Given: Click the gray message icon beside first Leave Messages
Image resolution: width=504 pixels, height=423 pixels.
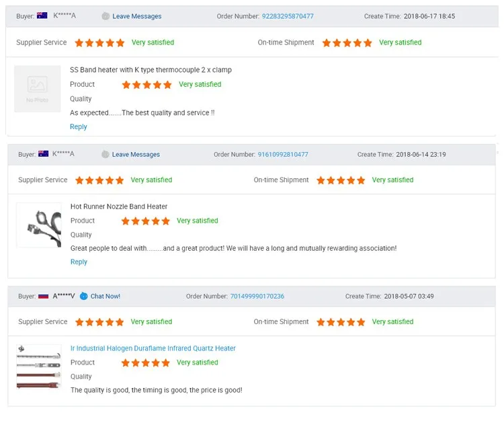Looking at the screenshot, I should click(106, 16).
